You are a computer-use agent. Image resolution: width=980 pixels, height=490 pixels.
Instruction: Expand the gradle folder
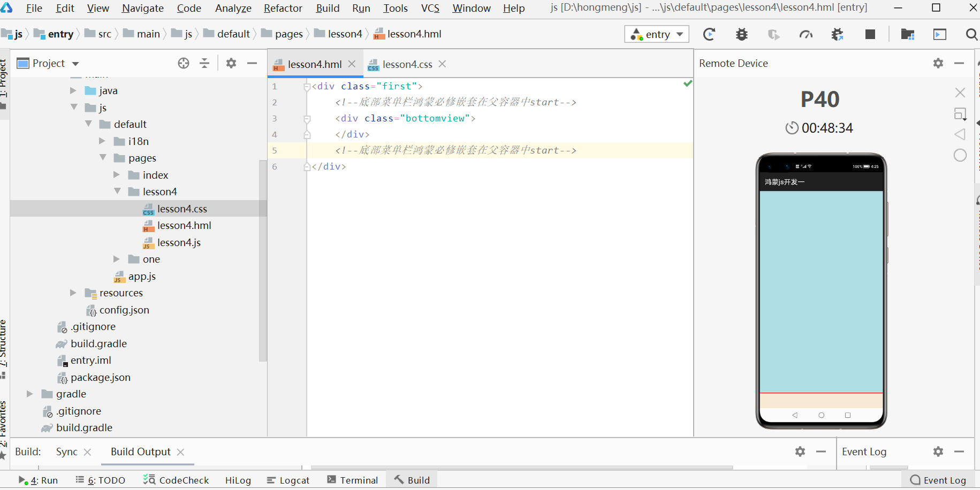pos(30,394)
